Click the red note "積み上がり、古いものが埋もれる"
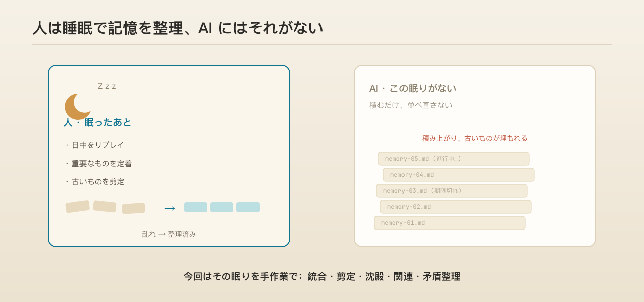644x302 pixels. tap(475, 138)
